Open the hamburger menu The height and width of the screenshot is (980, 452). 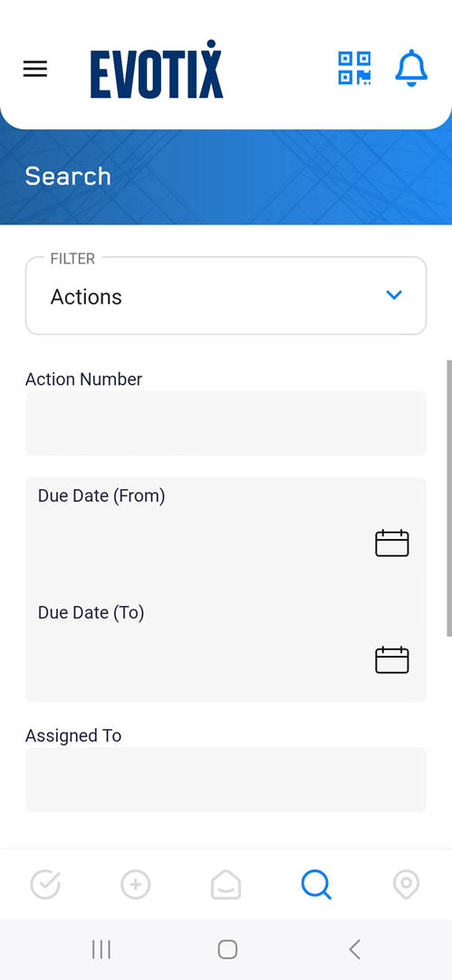[35, 69]
